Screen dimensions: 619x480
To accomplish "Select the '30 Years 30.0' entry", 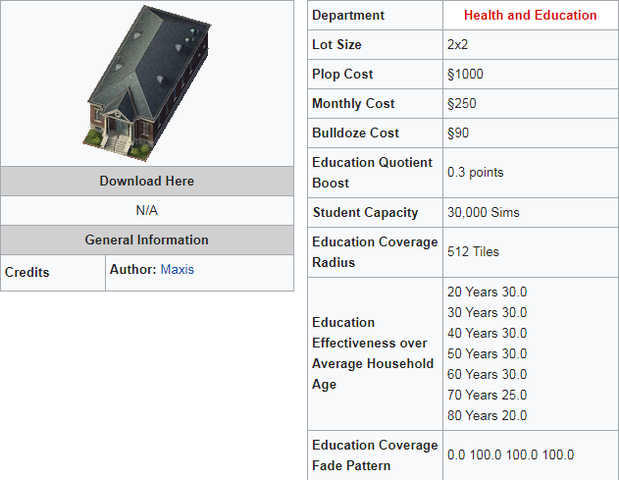I will click(x=487, y=313).
